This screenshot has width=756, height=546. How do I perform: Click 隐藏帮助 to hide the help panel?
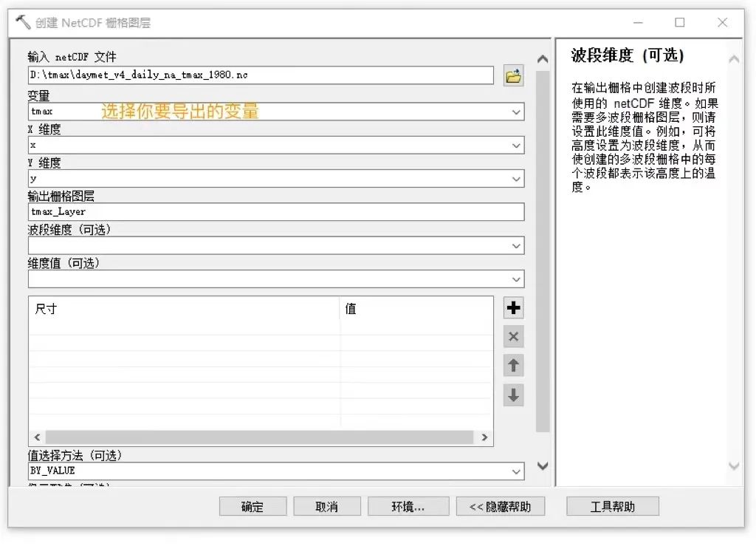point(501,506)
